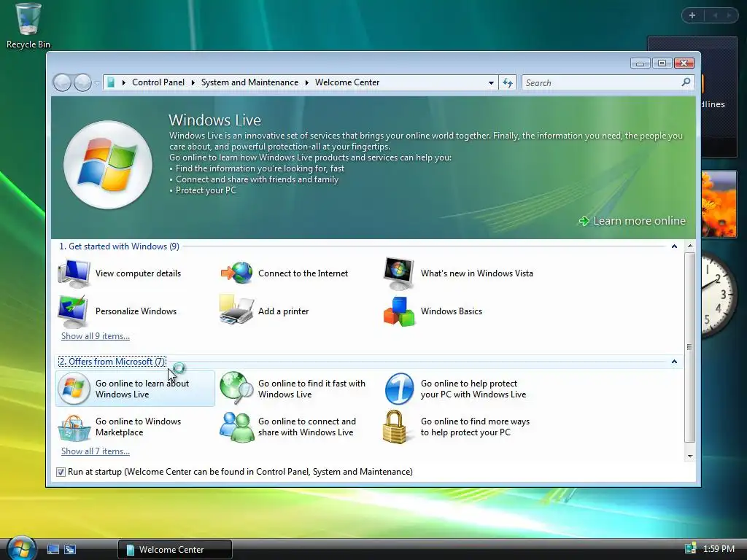Select the Add a printer icon
Image resolution: width=747 pixels, height=560 pixels.
[x=236, y=309]
